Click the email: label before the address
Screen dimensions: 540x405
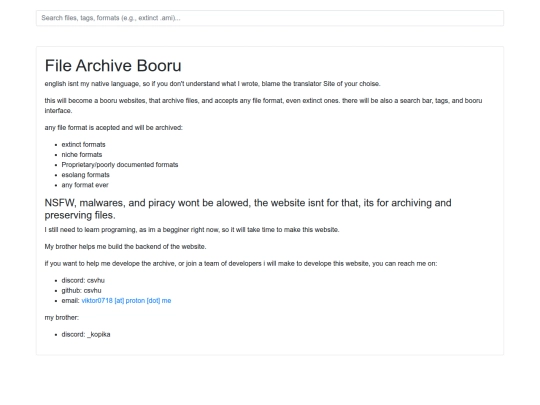coord(70,301)
